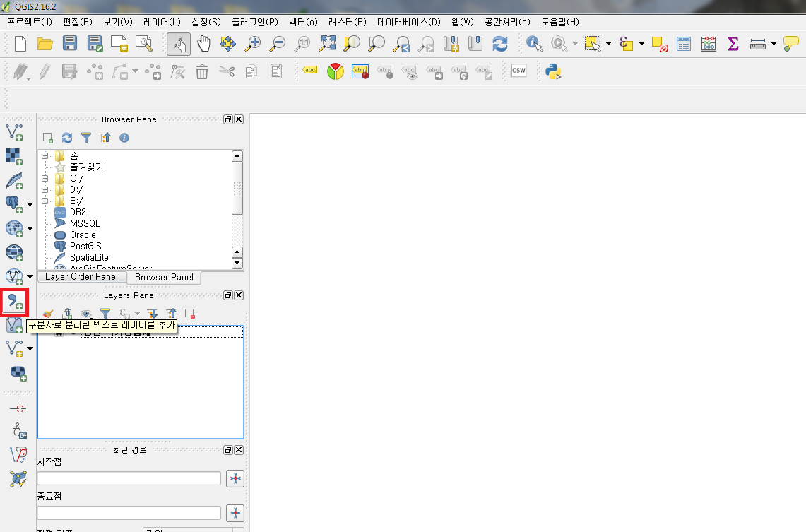Open the 레이어(L) menu

point(162,22)
